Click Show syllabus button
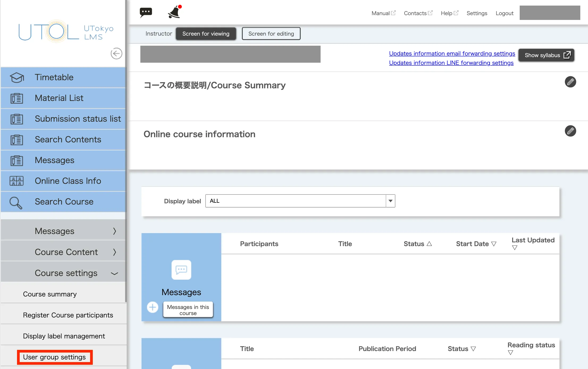This screenshot has height=369, width=588. [546, 55]
